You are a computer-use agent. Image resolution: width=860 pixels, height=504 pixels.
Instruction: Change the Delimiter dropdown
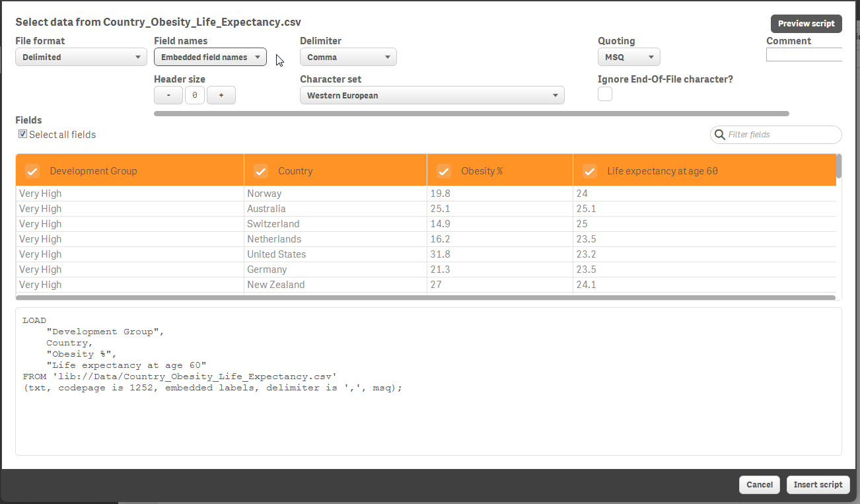coord(348,57)
